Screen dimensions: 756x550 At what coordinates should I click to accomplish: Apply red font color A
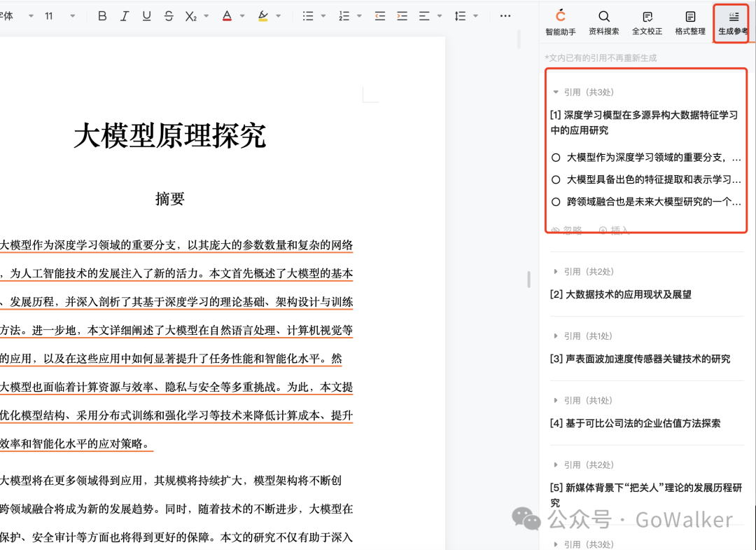coord(227,16)
